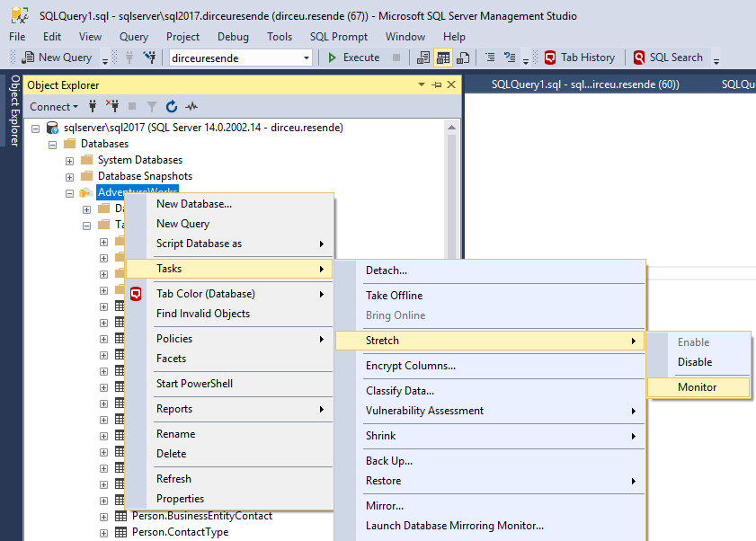Choose Encrypt Columns... option
The image size is (756, 541).
[x=490, y=366]
